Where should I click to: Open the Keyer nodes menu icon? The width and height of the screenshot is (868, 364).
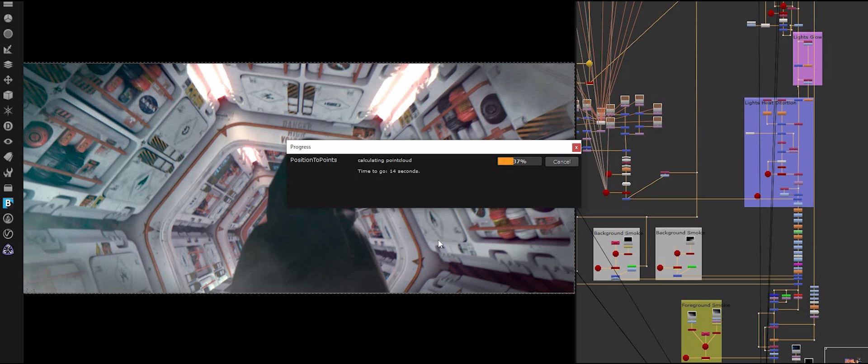pyautogui.click(x=8, y=49)
